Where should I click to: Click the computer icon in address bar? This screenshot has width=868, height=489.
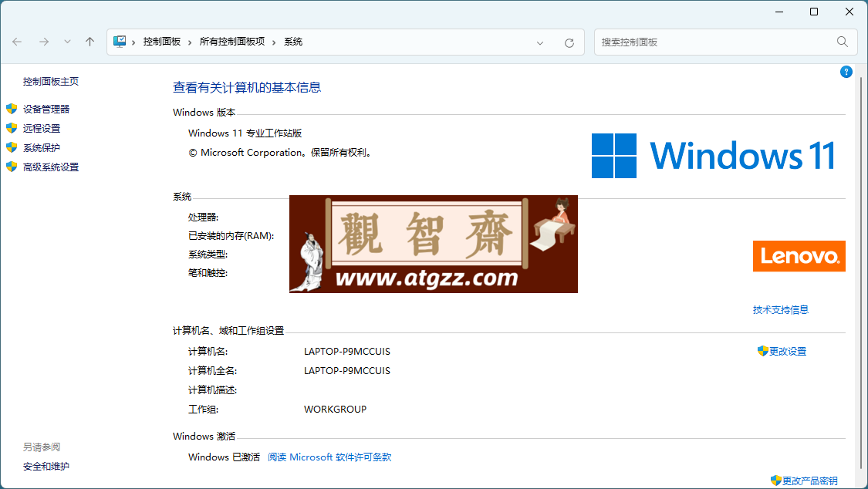pyautogui.click(x=120, y=42)
